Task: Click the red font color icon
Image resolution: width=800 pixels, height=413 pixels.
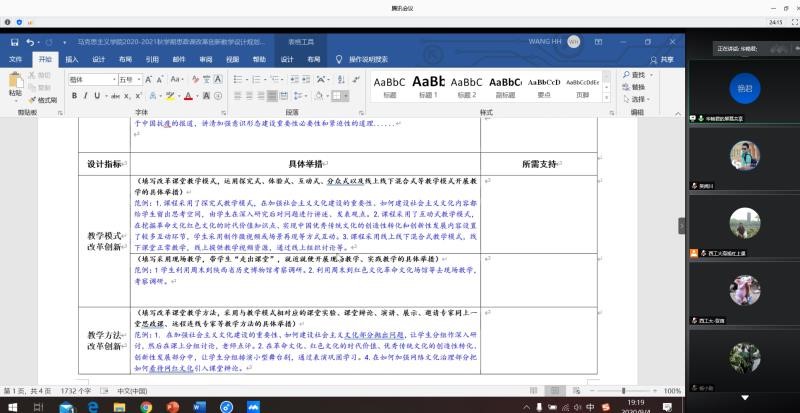Action: pos(187,96)
